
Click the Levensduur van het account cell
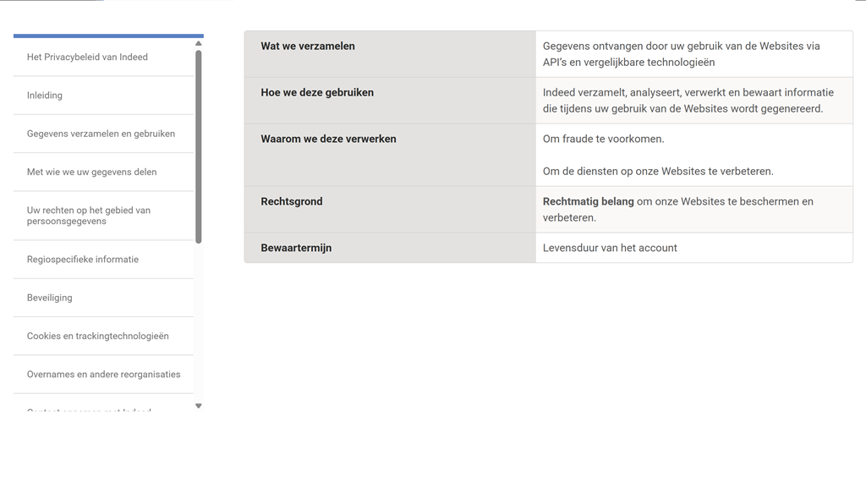point(610,249)
